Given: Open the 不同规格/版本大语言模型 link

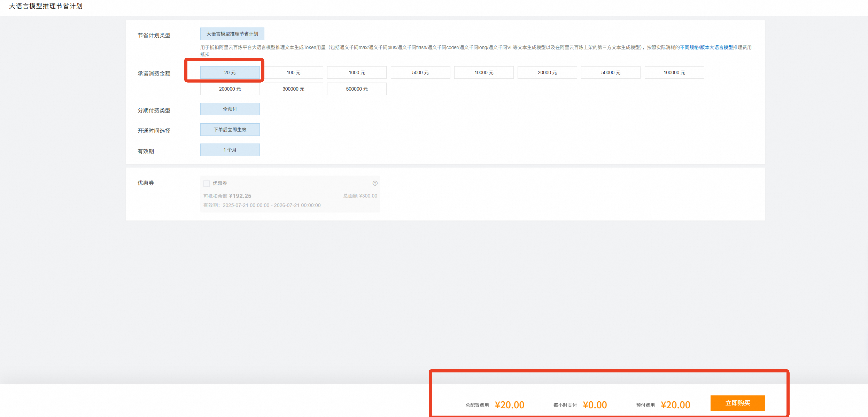Looking at the screenshot, I should 706,47.
